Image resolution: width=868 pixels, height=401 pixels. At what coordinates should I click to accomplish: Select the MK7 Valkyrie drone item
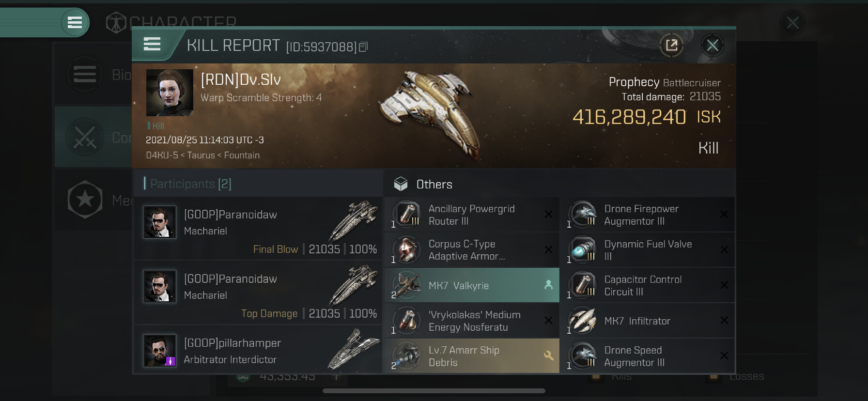coord(471,285)
